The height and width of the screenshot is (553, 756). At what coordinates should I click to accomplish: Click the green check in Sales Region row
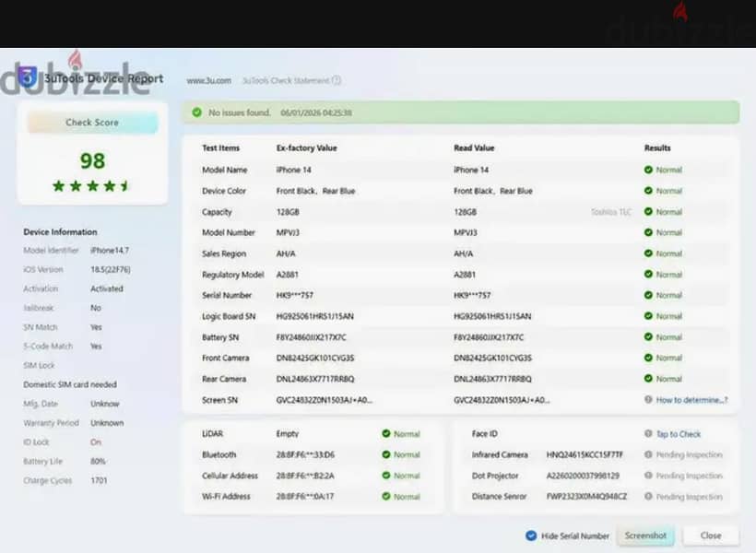click(648, 253)
